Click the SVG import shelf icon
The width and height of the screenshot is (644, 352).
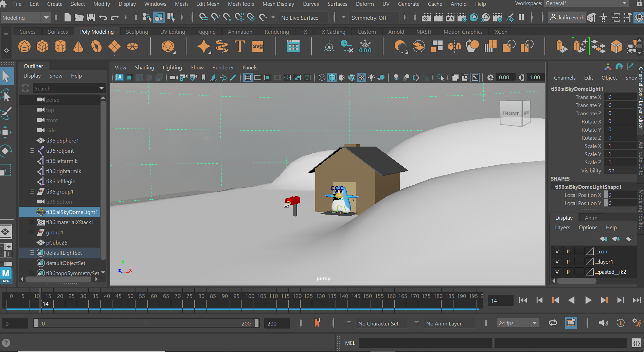[x=258, y=46]
